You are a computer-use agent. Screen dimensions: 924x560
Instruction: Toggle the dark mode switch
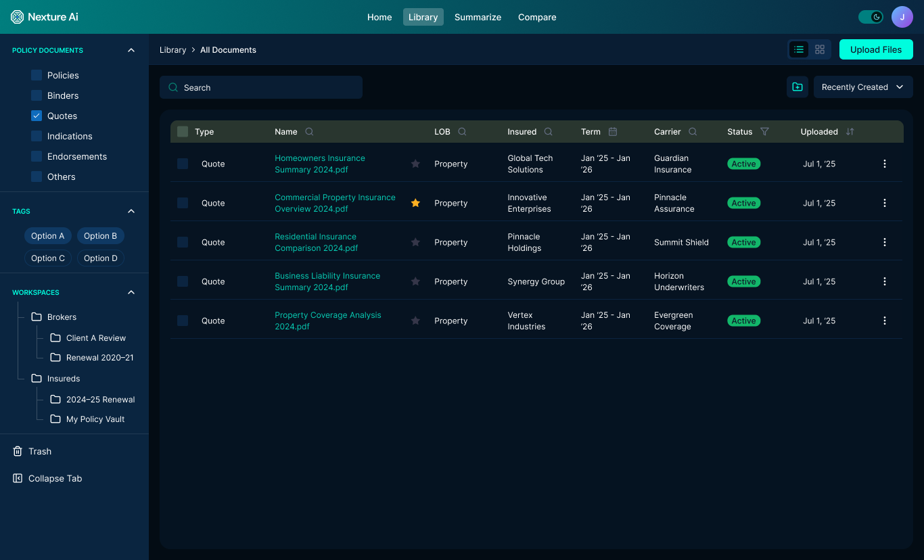click(871, 17)
